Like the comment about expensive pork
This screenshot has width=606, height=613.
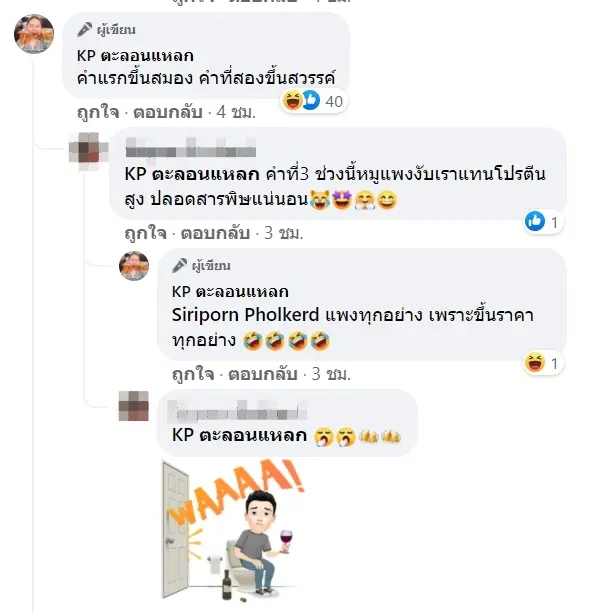pyautogui.click(x=145, y=233)
